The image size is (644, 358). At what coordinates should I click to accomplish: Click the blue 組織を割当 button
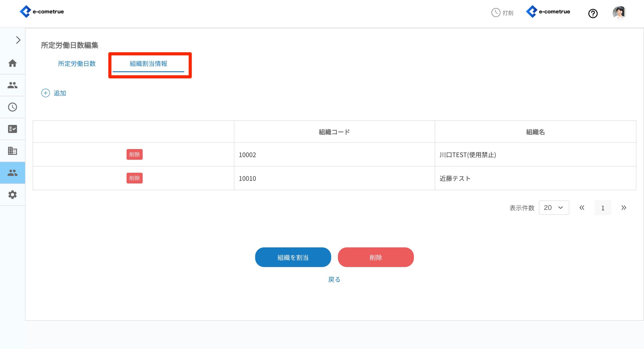293,257
